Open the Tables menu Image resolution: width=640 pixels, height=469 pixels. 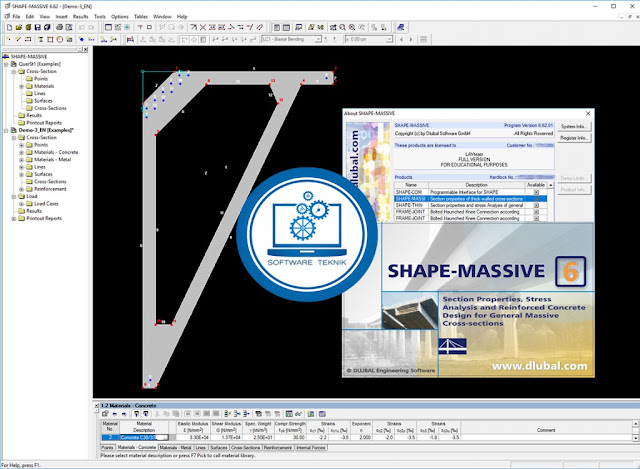(141, 17)
